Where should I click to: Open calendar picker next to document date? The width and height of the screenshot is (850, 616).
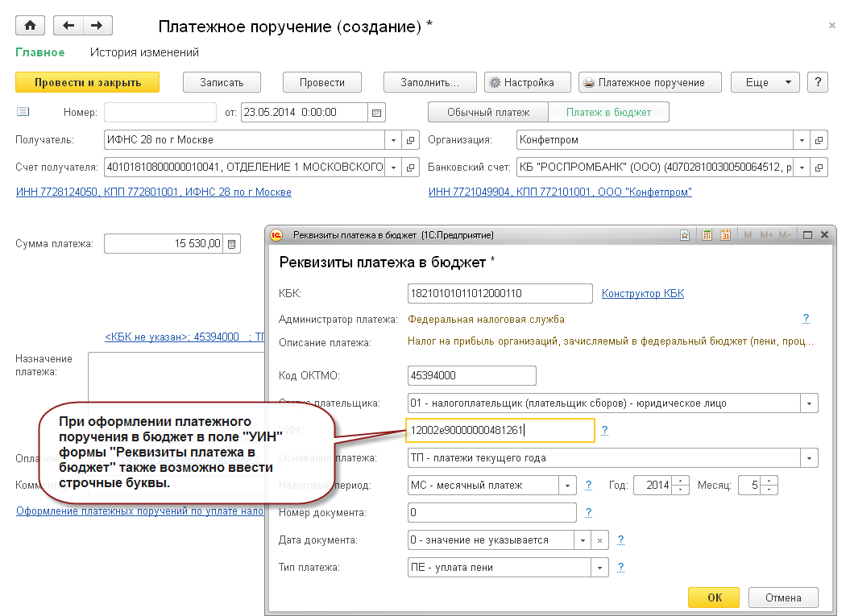pyautogui.click(x=376, y=113)
